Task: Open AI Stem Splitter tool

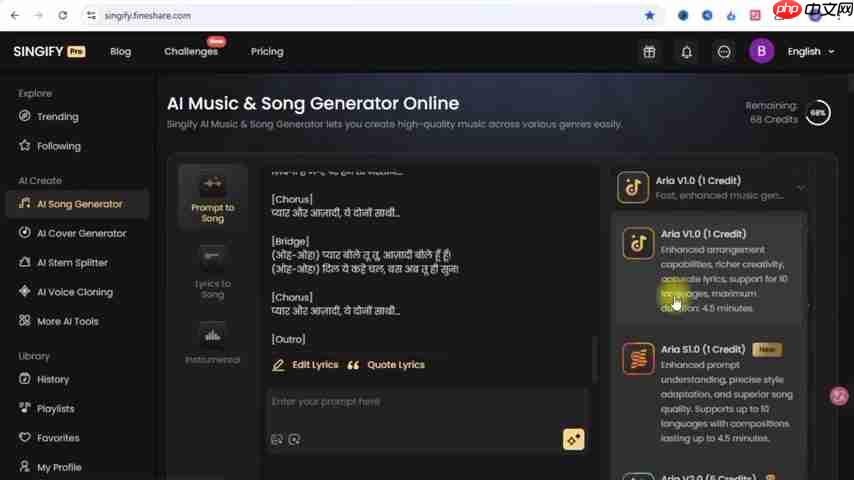Action: pos(63,263)
